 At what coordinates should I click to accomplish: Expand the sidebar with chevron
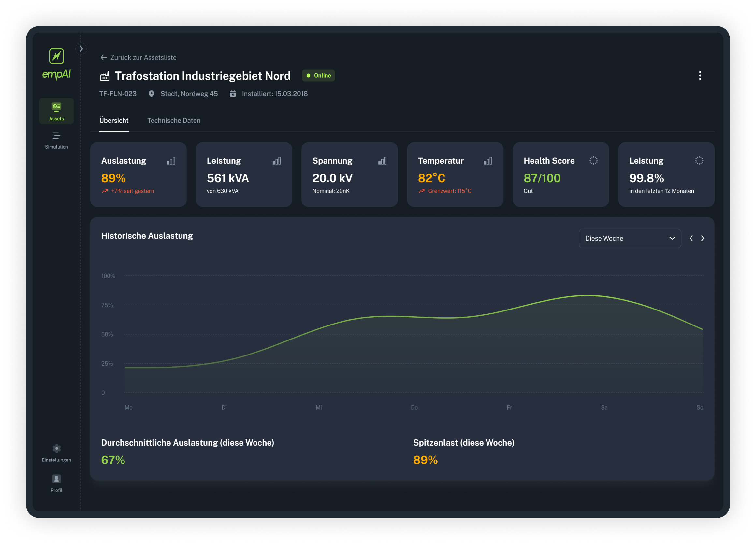(81, 49)
